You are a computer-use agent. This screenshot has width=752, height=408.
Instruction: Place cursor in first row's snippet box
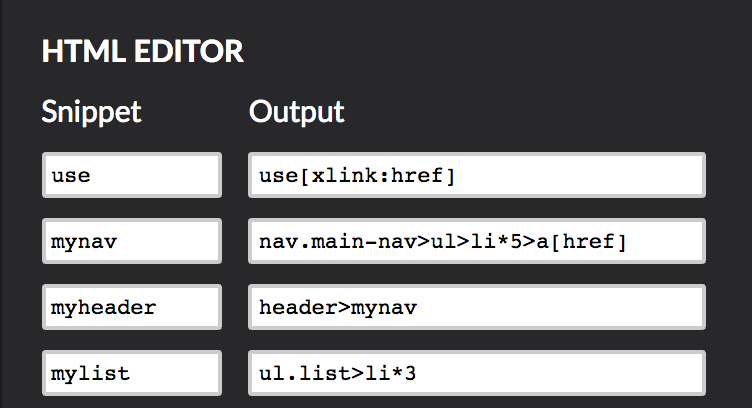point(132,175)
